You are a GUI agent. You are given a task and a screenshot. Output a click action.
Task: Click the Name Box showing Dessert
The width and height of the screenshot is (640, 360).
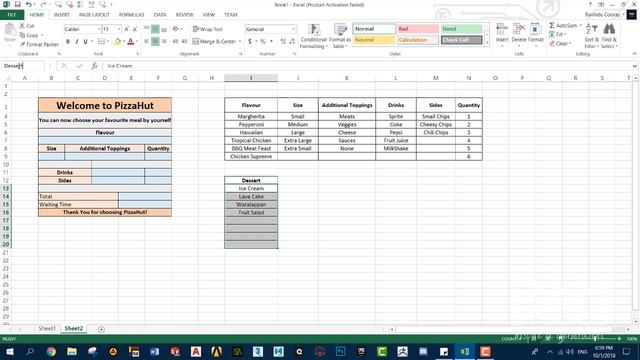click(x=22, y=66)
